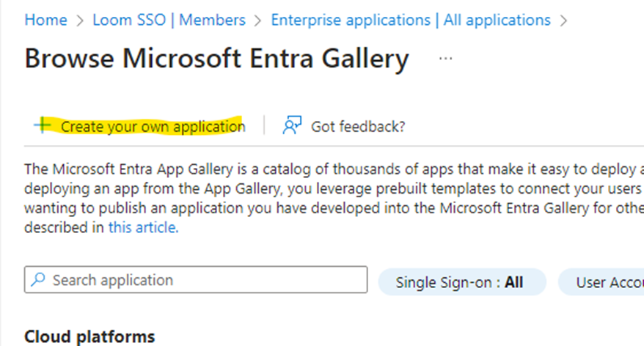Open the Single Sign-on : All filter
Image resolution: width=644 pixels, height=346 pixels.
tap(462, 282)
